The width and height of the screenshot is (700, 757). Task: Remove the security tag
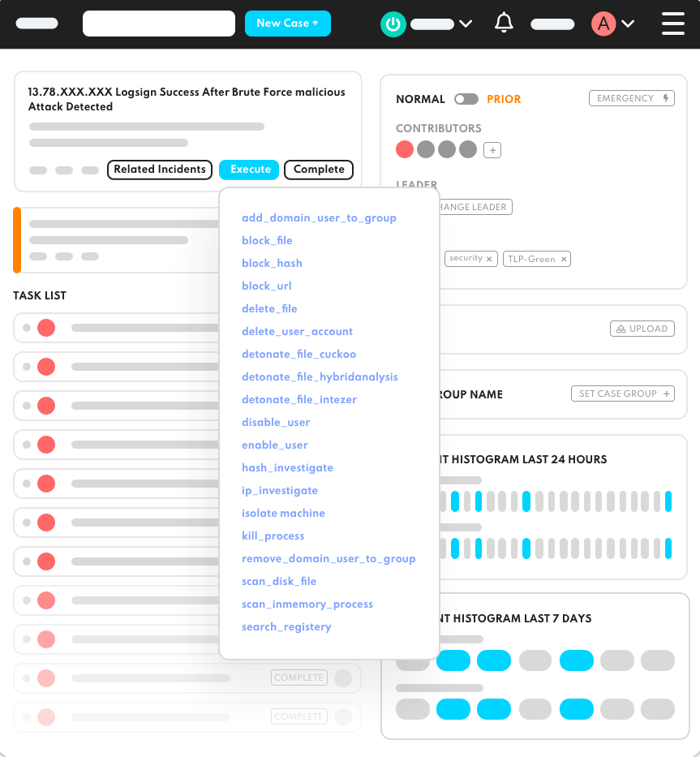pyautogui.click(x=489, y=259)
